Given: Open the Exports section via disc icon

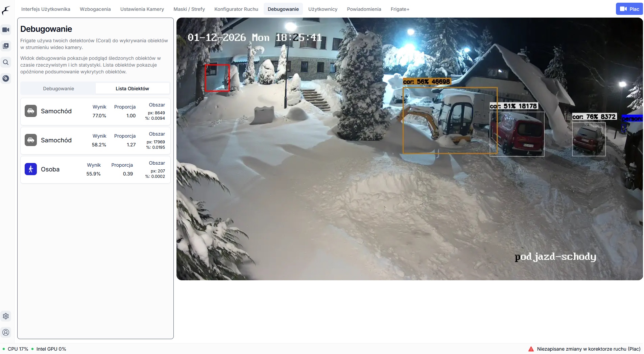Looking at the screenshot, I should 6,78.
